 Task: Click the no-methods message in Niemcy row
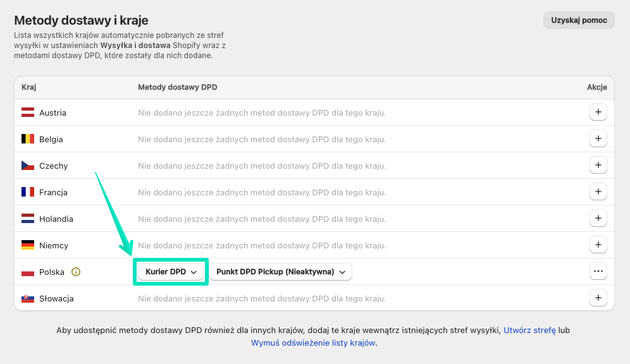(x=262, y=245)
